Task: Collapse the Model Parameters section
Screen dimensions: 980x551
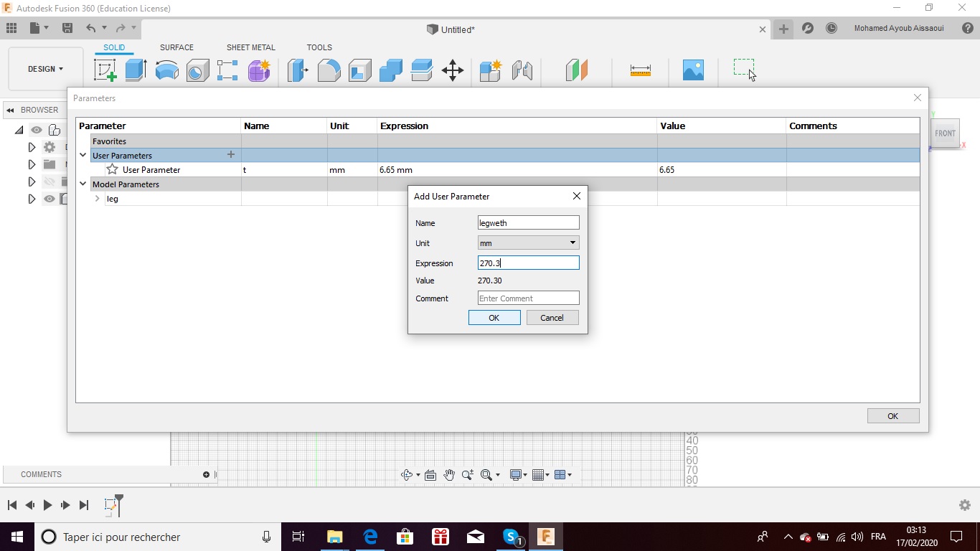Action: click(83, 184)
